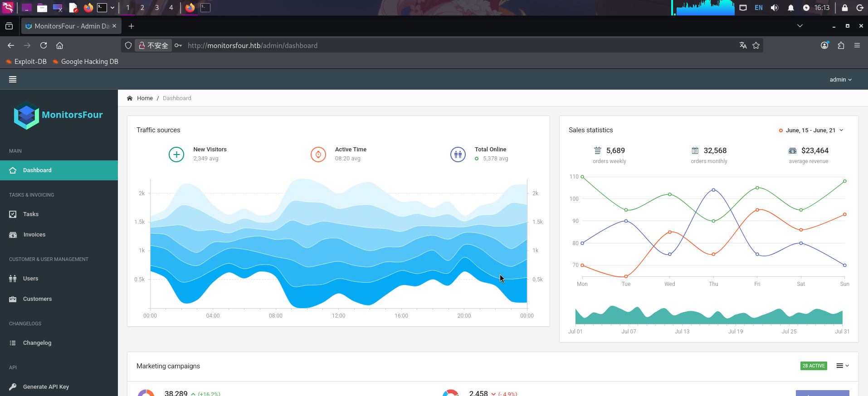
Task: Click the Home breadcrumb house icon
Action: 130,98
